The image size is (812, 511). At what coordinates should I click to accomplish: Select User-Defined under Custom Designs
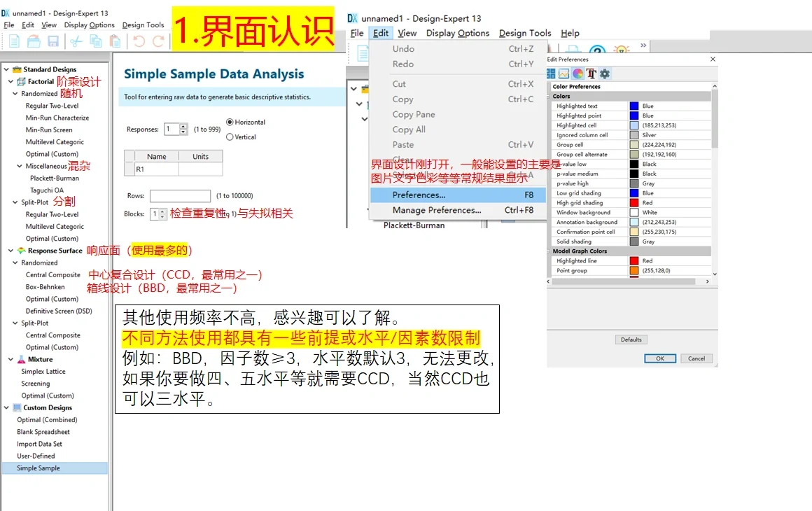tap(36, 456)
